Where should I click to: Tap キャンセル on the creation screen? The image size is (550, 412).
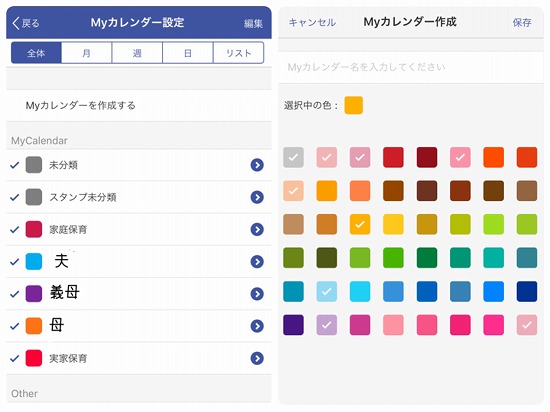click(x=312, y=22)
